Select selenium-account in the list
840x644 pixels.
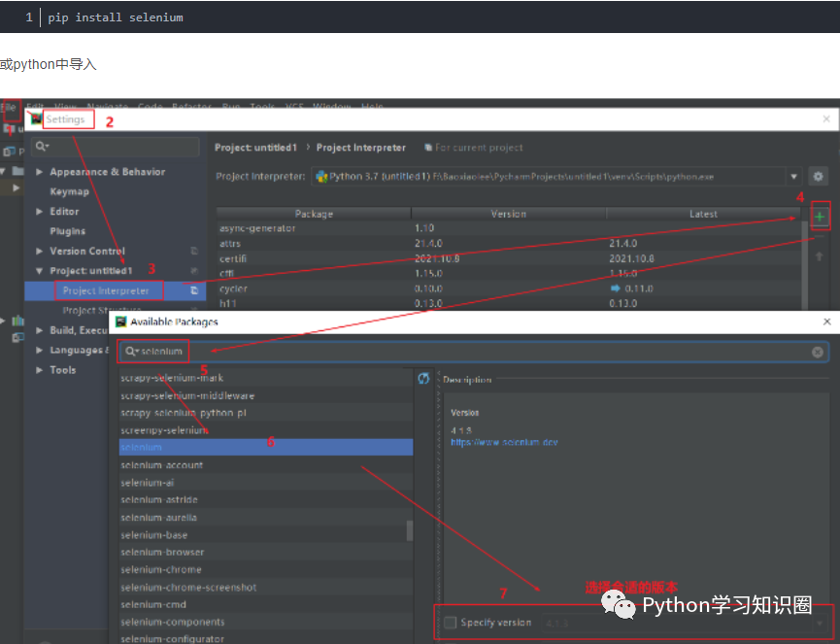(266, 465)
